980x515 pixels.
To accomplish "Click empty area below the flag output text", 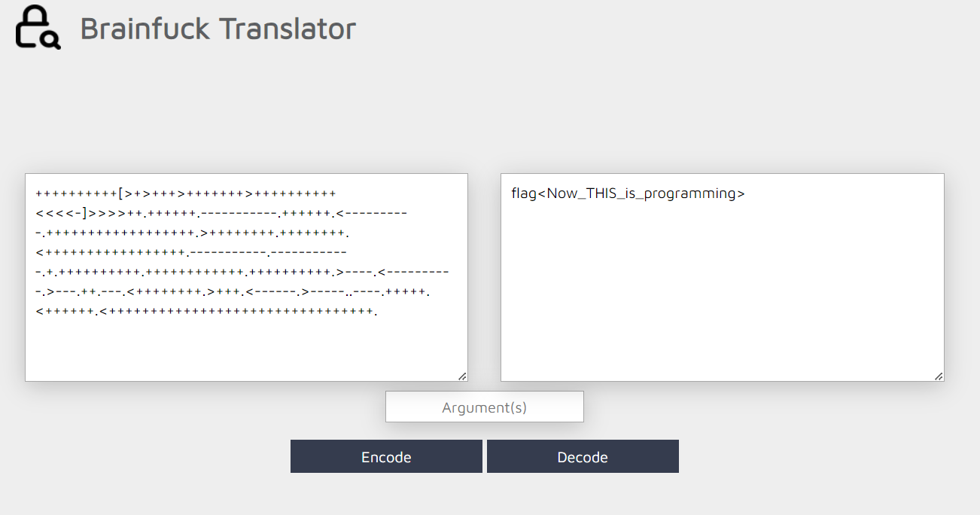I will (x=721, y=301).
